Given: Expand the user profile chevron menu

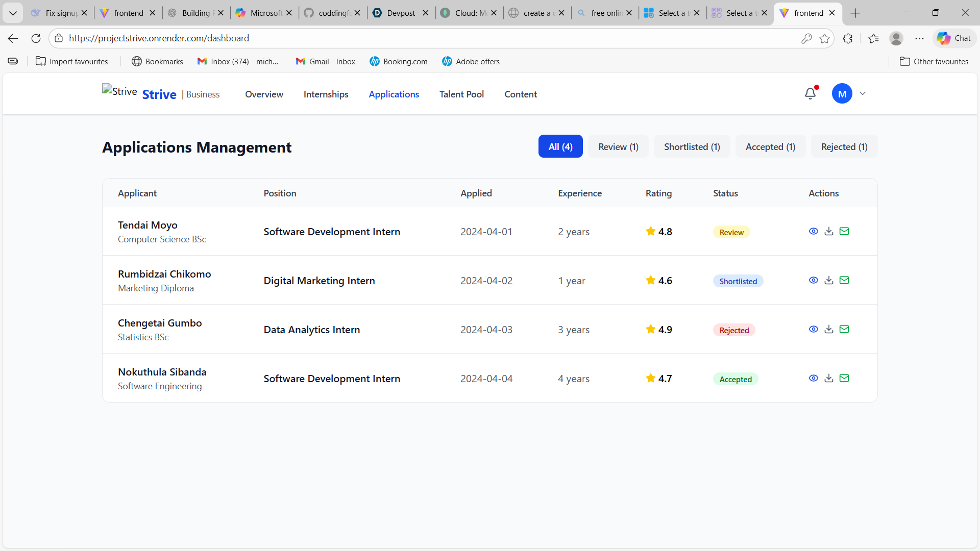Looking at the screenshot, I should 863,94.
